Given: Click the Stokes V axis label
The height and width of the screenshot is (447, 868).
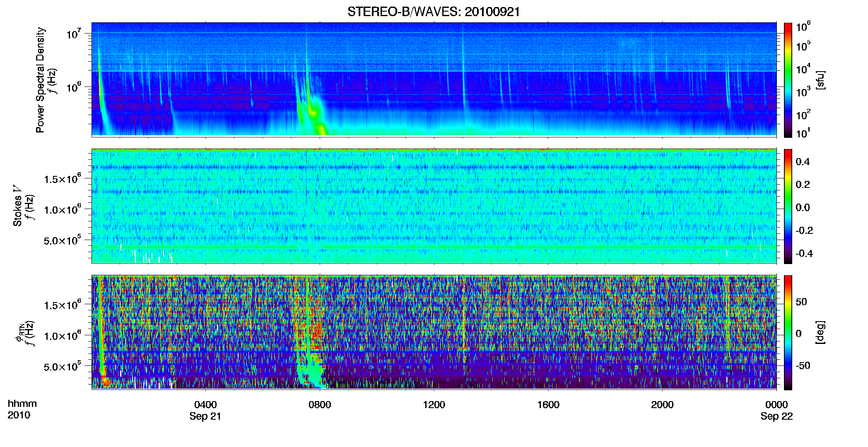Looking at the screenshot, I should tap(17, 205).
